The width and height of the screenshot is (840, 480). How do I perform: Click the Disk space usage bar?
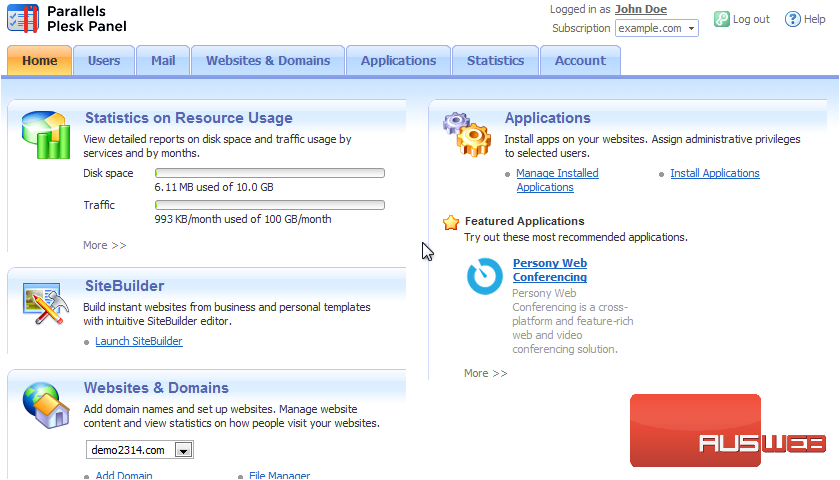270,174
